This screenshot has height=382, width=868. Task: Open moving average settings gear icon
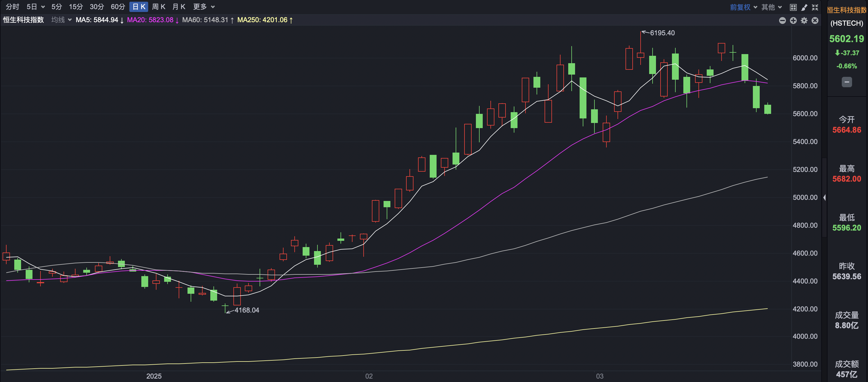[x=804, y=20]
